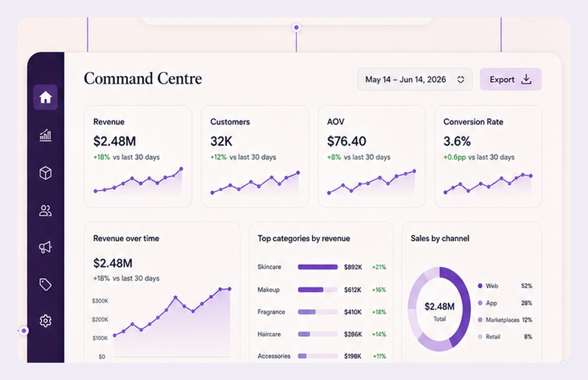Image resolution: width=588 pixels, height=380 pixels.
Task: Click the Marketplaces legend label
Action: point(502,320)
